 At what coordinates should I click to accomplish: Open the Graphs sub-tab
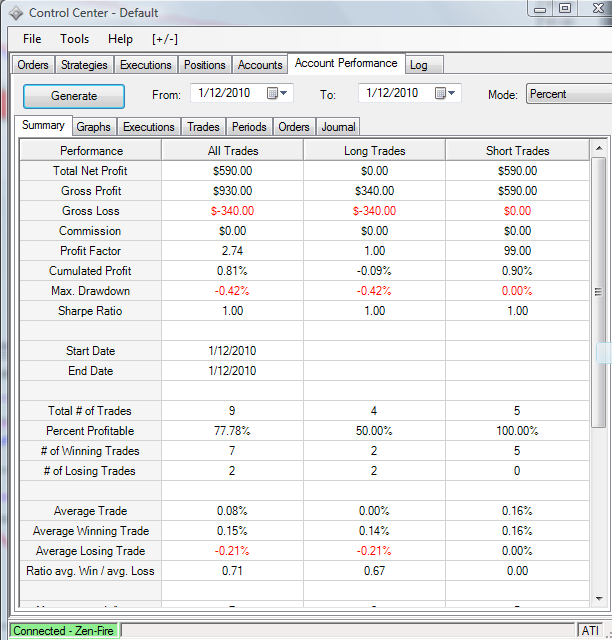(93, 127)
